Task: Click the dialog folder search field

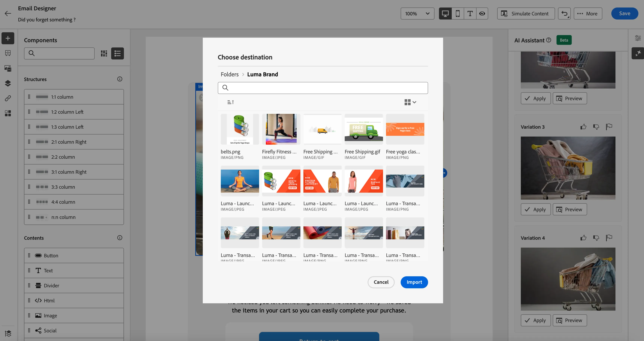Action: tap(323, 88)
